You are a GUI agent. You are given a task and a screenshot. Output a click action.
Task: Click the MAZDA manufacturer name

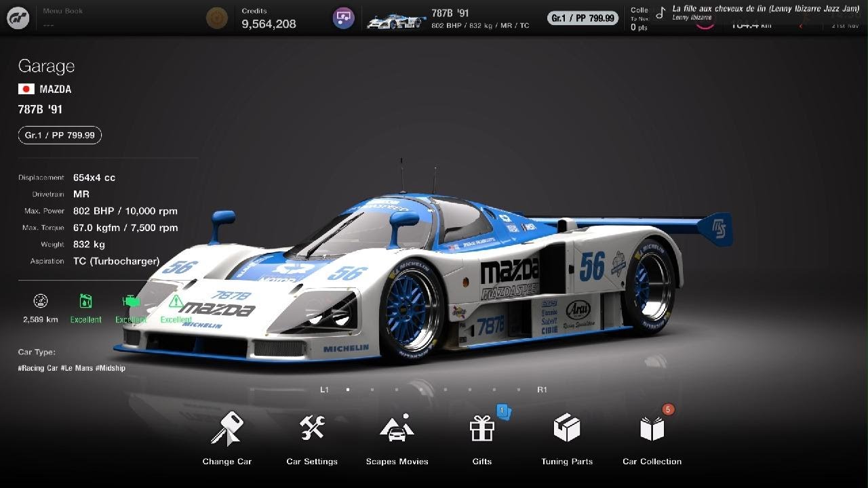point(56,89)
